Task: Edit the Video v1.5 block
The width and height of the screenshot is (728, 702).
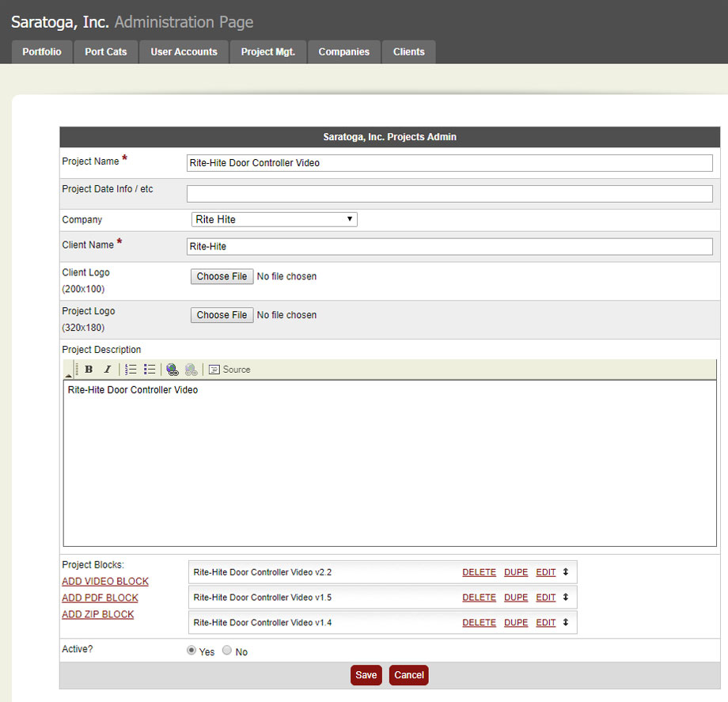Action: point(546,598)
